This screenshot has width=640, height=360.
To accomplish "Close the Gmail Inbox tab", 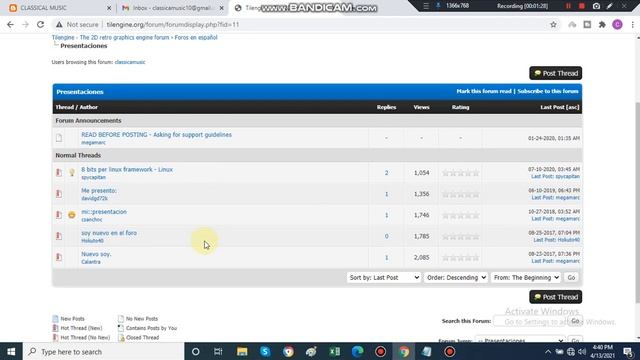I will (x=221, y=8).
